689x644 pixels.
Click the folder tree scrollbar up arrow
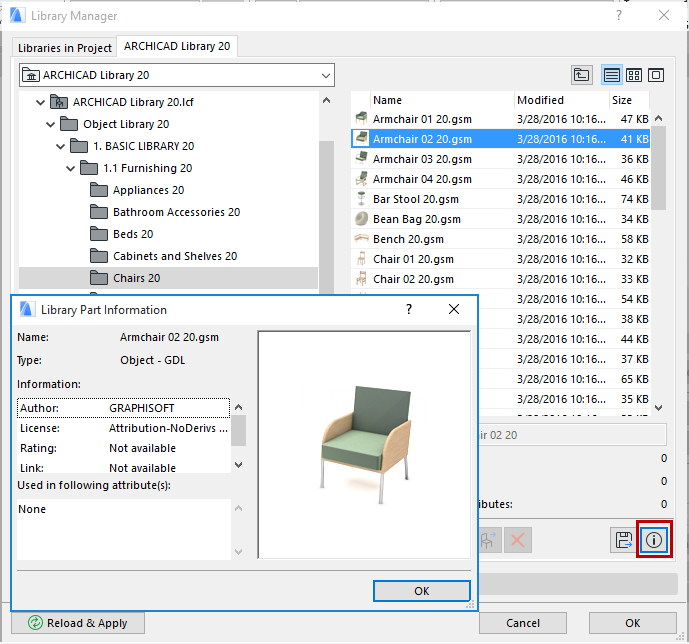326,101
